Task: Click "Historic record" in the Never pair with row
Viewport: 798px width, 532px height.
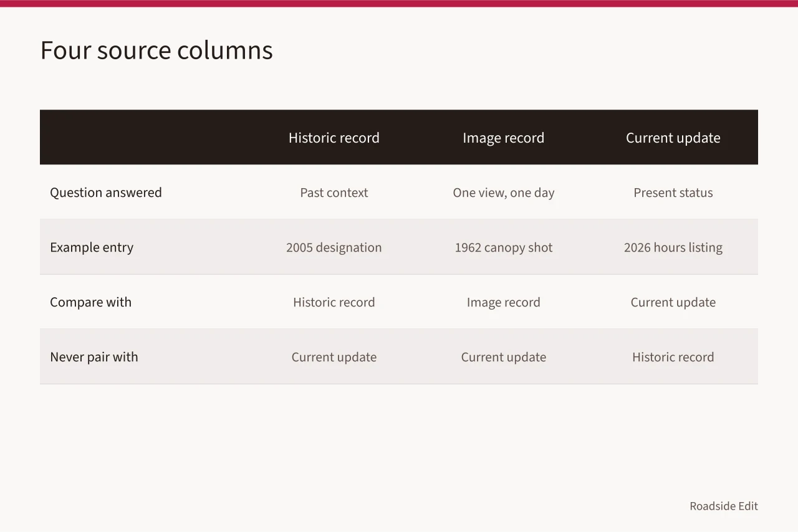Action: (x=673, y=357)
